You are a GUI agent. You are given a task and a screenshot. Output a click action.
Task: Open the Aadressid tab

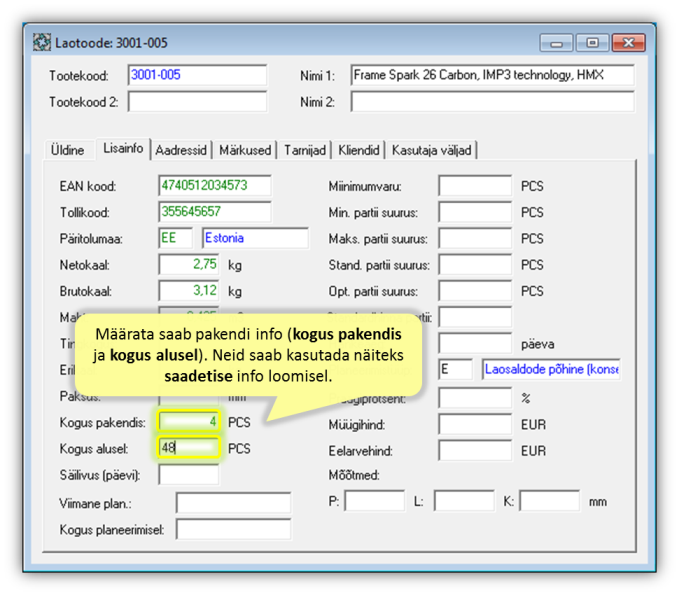(x=181, y=150)
